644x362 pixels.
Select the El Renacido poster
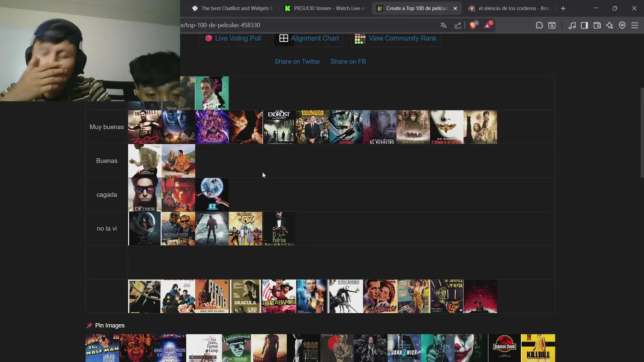(380, 127)
